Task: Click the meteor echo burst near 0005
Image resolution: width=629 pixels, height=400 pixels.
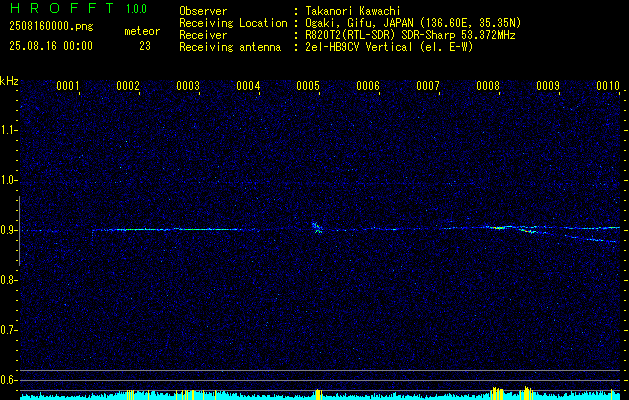Action: pos(317,227)
